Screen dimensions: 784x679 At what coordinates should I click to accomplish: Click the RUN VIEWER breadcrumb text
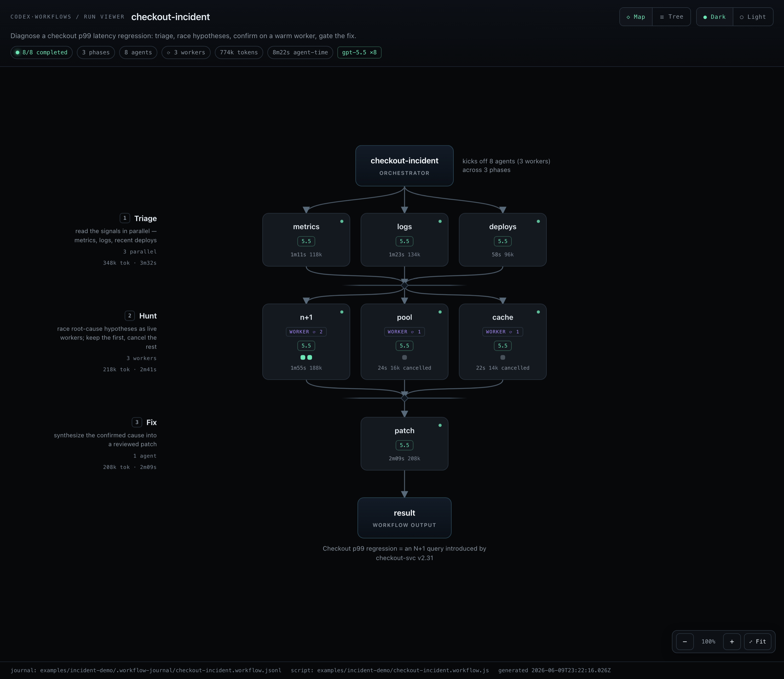(x=104, y=17)
